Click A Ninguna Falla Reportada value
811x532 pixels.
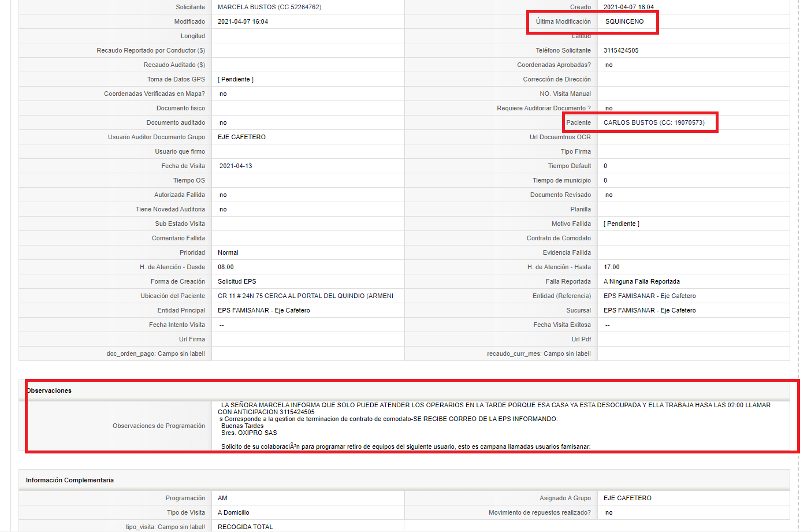(642, 281)
